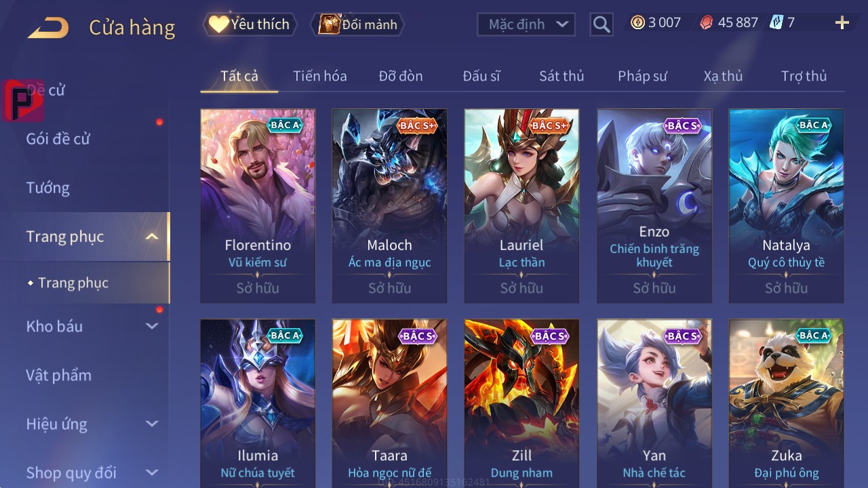Open Tướng in the sidebar
This screenshot has height=488, width=868.
click(x=47, y=188)
